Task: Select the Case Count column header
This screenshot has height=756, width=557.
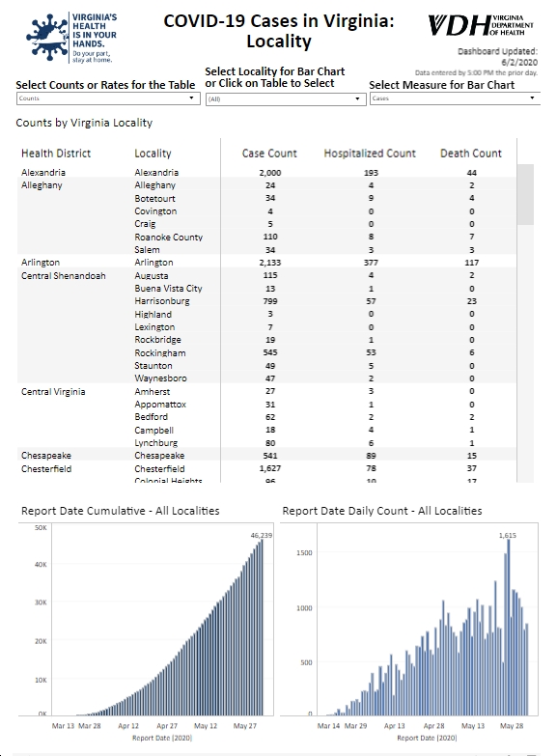Action: 269,154
